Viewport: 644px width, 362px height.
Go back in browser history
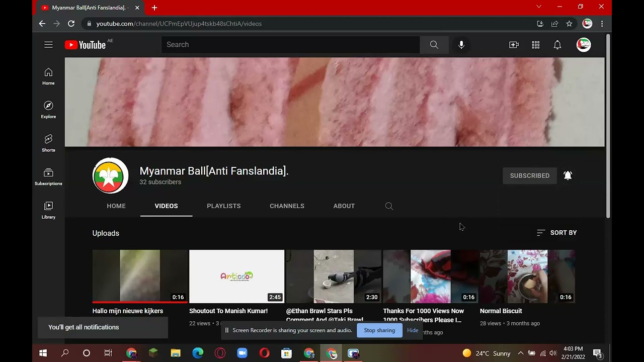42,24
